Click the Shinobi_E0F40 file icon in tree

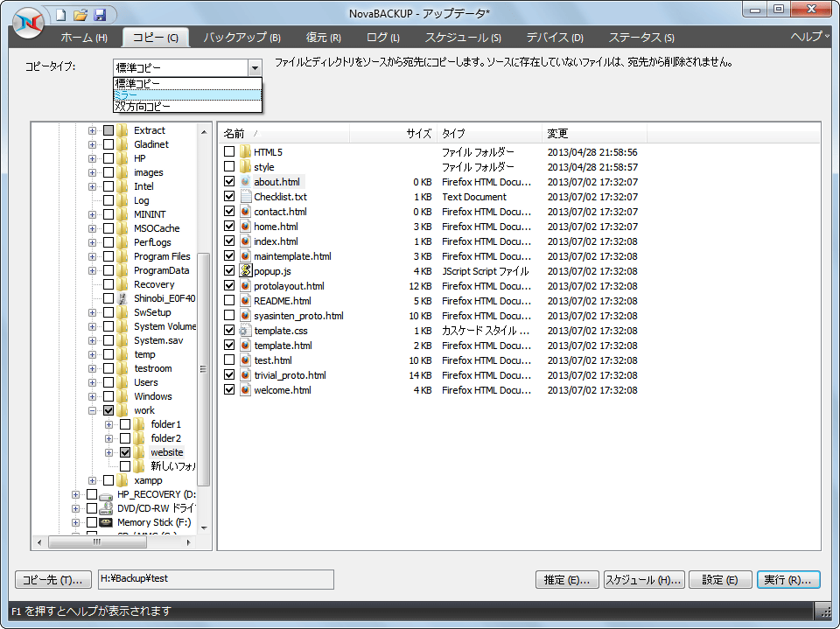click(122, 298)
